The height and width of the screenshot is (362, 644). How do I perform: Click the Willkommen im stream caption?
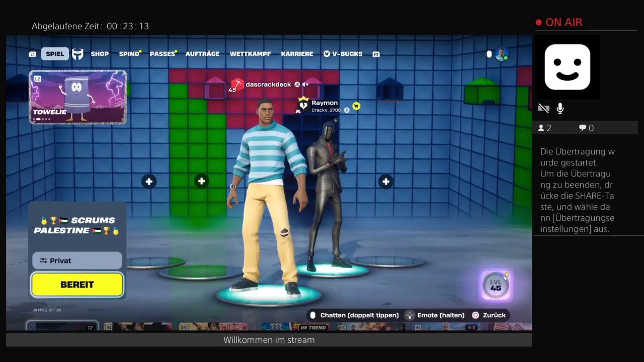point(269,340)
